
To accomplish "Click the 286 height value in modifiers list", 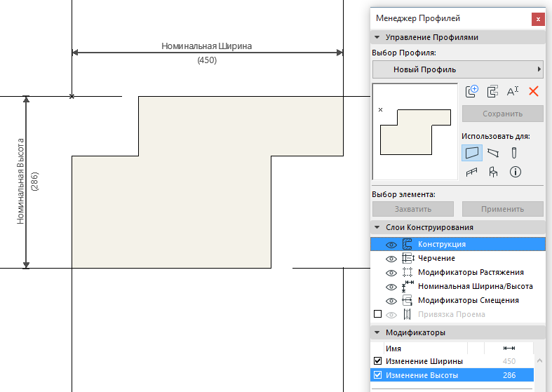I will [x=509, y=375].
